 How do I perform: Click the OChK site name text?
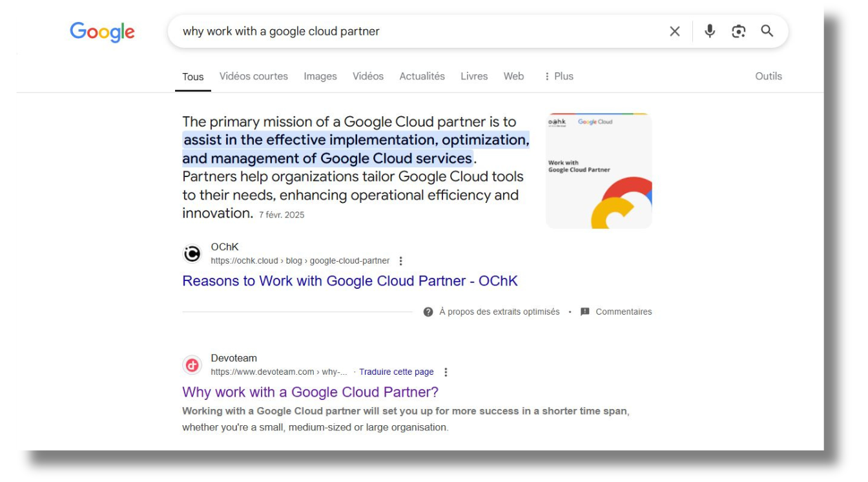click(225, 247)
